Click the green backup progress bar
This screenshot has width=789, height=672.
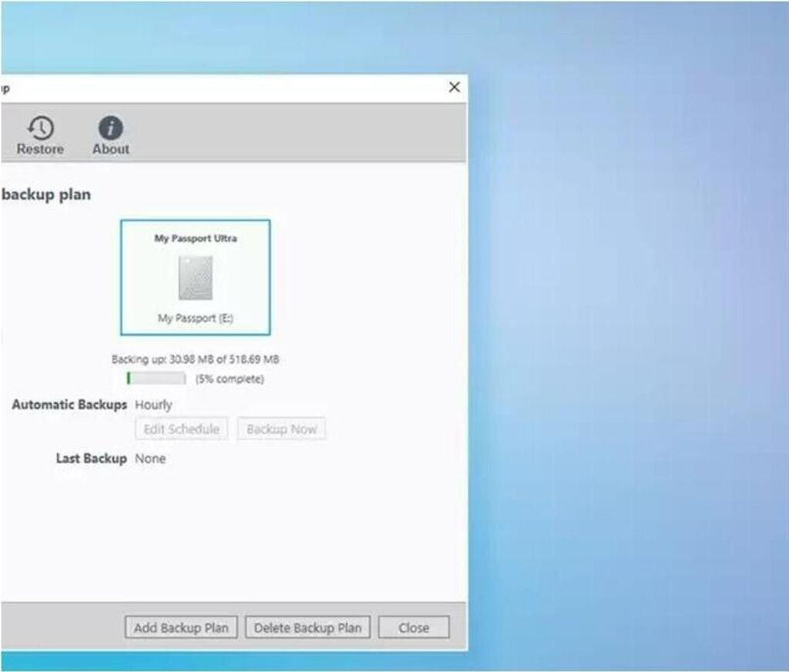coord(156,378)
